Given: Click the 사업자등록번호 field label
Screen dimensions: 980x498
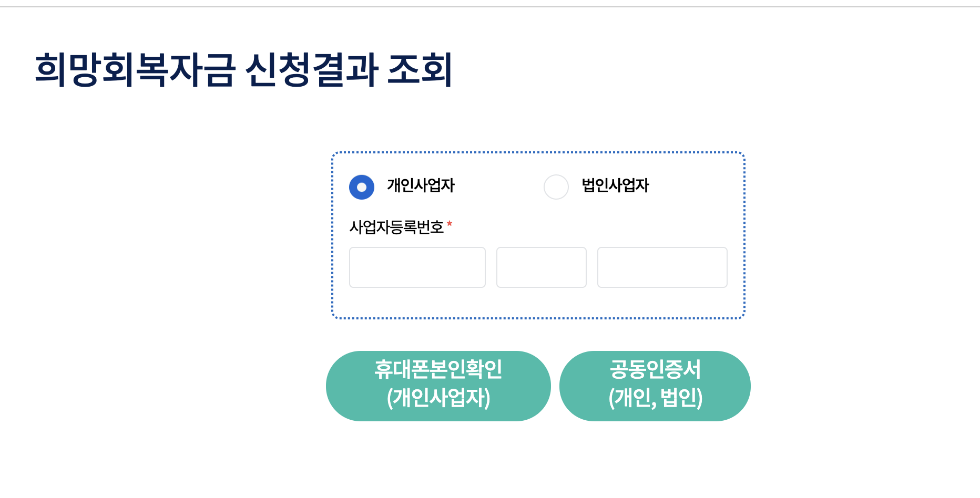Looking at the screenshot, I should point(397,227).
